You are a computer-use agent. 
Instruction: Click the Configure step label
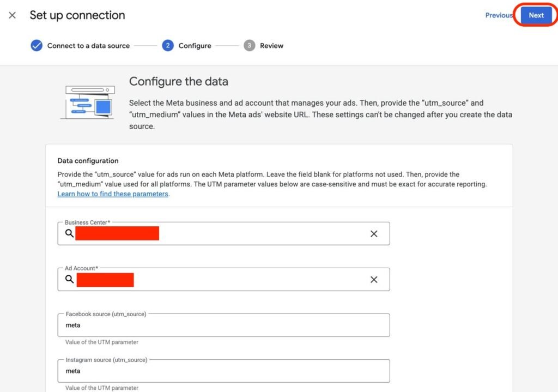tap(195, 46)
